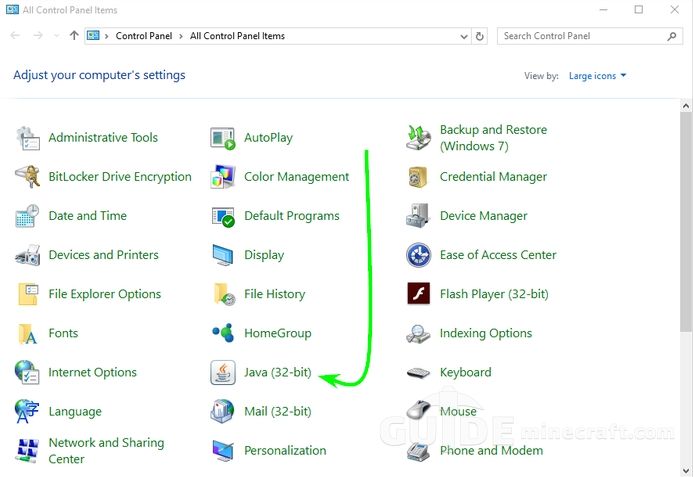This screenshot has width=693, height=477.
Task: Open the Ease of Access Center icon
Action: (x=418, y=255)
